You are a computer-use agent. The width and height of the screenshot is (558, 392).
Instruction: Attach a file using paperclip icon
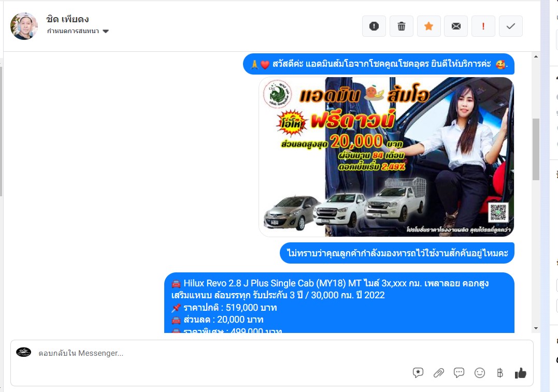click(x=438, y=373)
